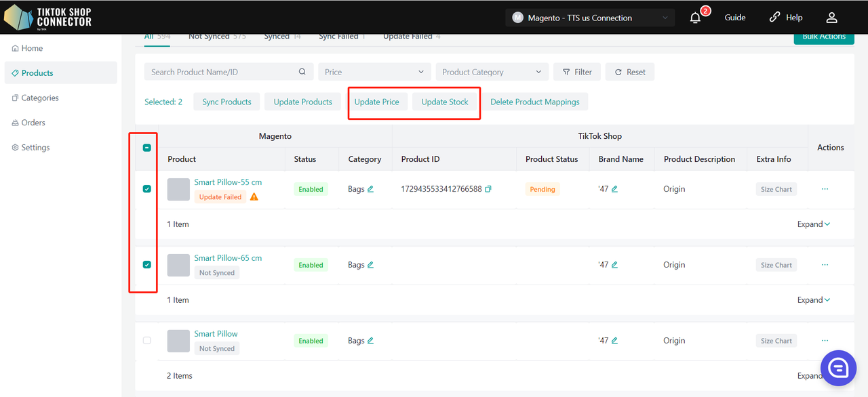Open actions menu for Smart Pillow-55 cm
This screenshot has width=868, height=397.
coord(825,189)
